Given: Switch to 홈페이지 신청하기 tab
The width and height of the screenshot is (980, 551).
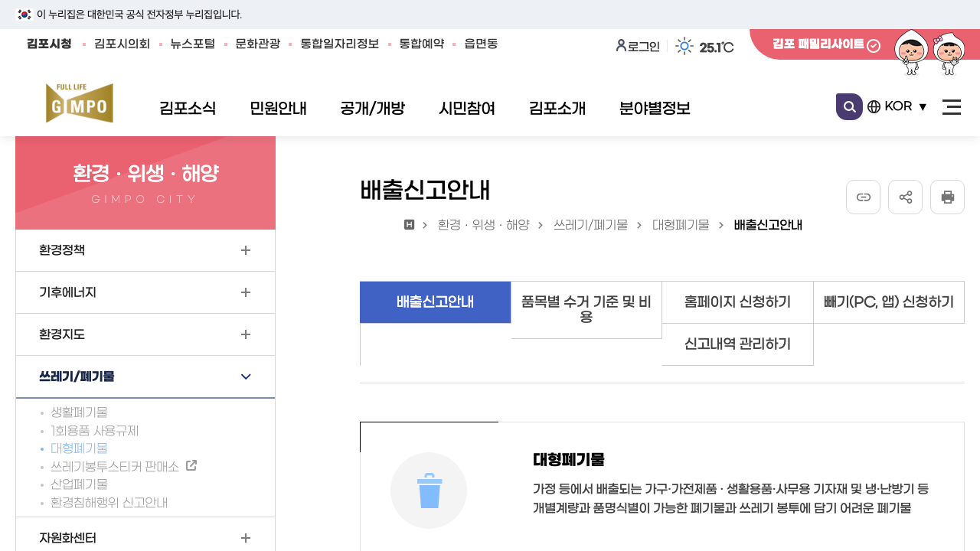Looking at the screenshot, I should pos(738,302).
